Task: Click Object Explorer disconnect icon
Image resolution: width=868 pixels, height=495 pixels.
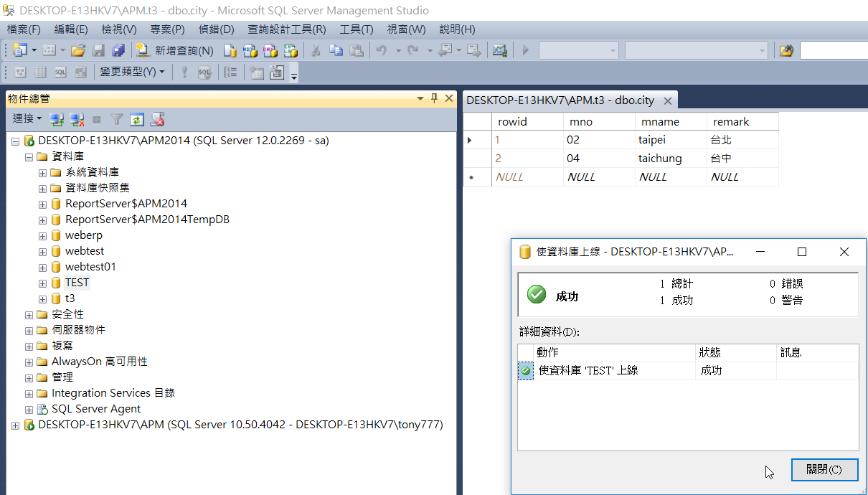Action: click(x=77, y=118)
